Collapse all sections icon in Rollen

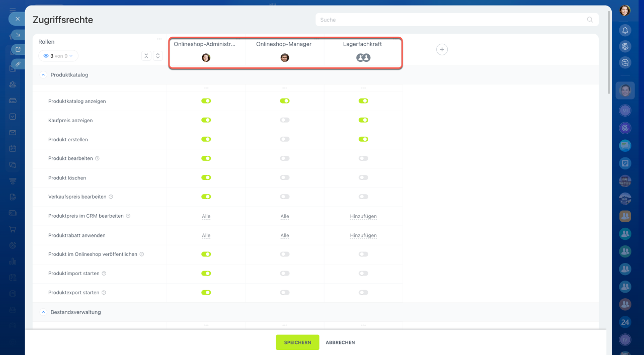click(x=146, y=56)
